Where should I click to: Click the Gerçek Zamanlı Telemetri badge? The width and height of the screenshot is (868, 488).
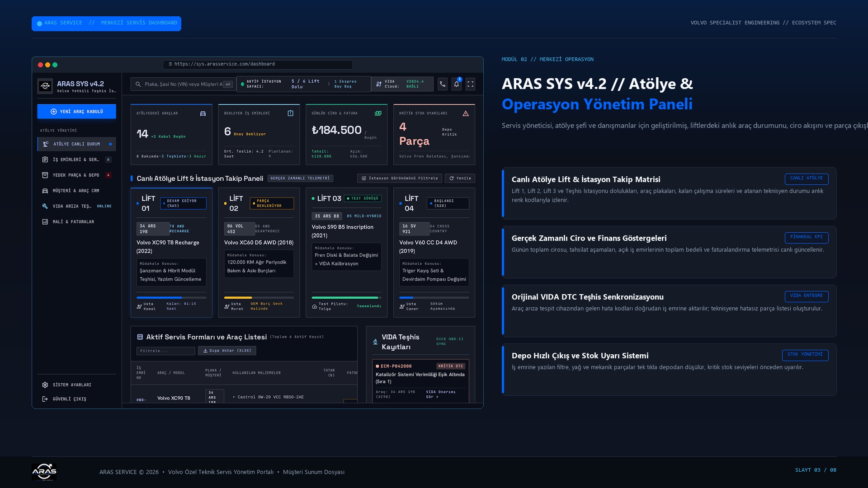tap(300, 178)
